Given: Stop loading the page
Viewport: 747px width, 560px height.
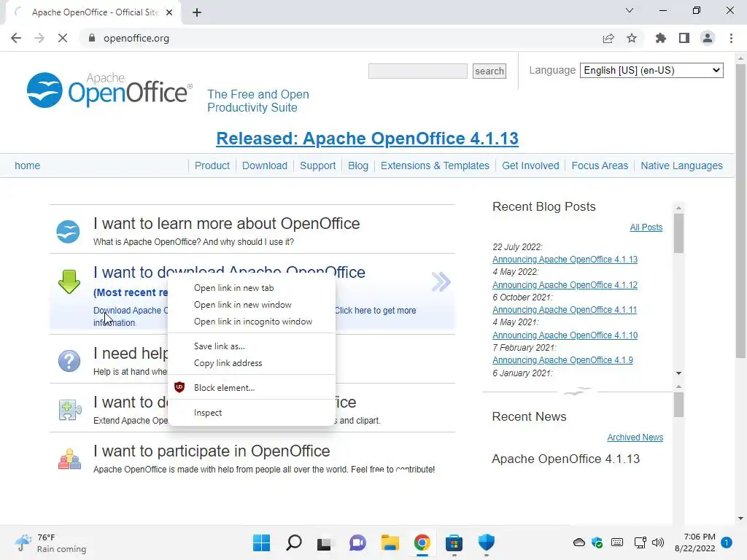Looking at the screenshot, I should pyautogui.click(x=63, y=38).
